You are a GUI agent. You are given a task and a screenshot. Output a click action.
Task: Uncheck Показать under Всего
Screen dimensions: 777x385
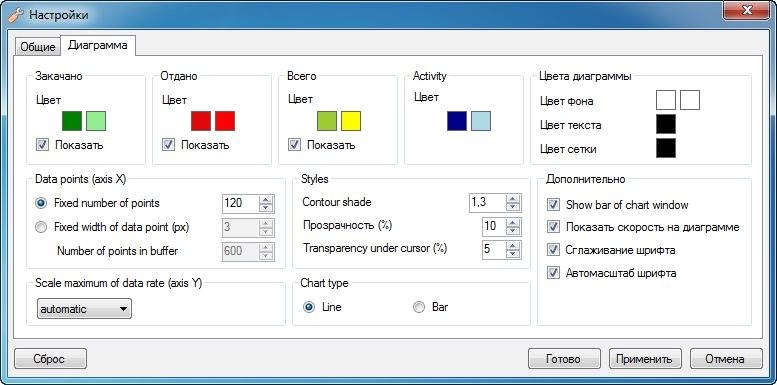coord(294,145)
